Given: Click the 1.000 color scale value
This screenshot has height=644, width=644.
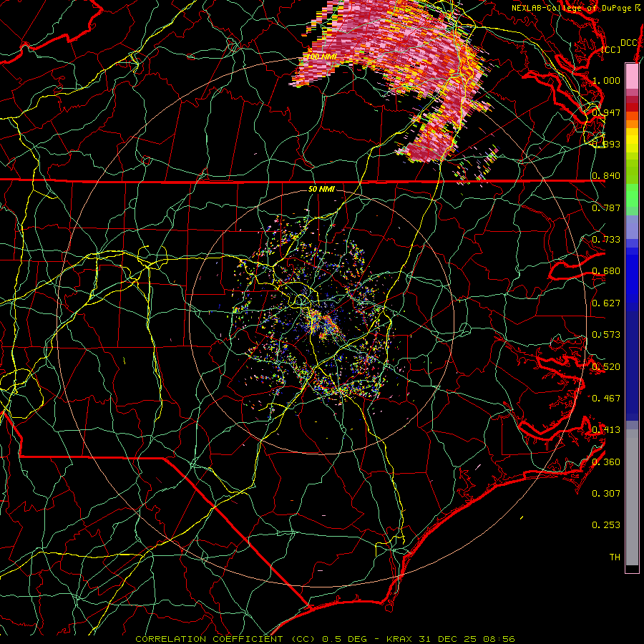Looking at the screenshot, I should pyautogui.click(x=606, y=80).
